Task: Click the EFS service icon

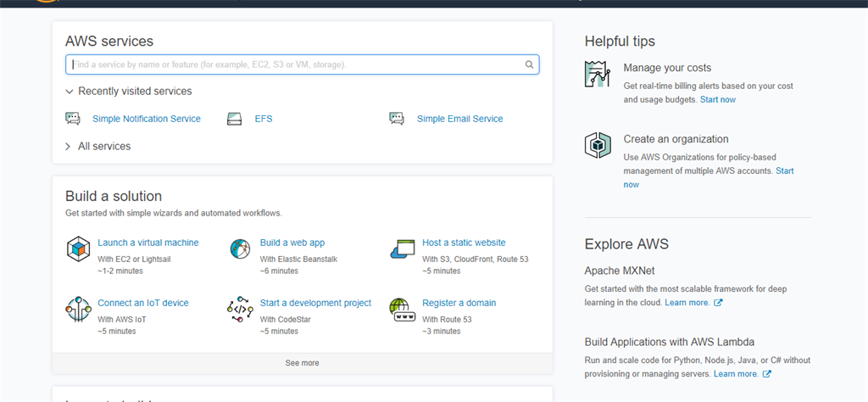Action: tap(235, 119)
